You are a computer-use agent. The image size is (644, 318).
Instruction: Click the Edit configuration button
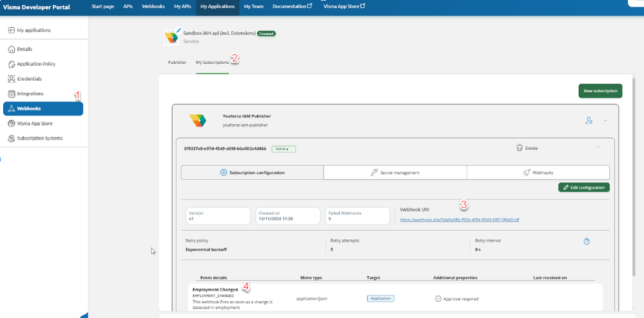coord(583,187)
